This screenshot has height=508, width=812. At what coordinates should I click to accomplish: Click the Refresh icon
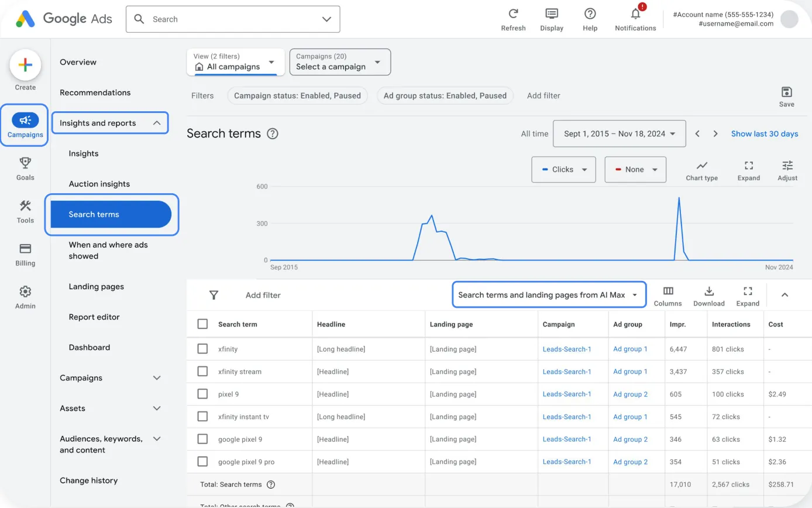[x=513, y=13]
